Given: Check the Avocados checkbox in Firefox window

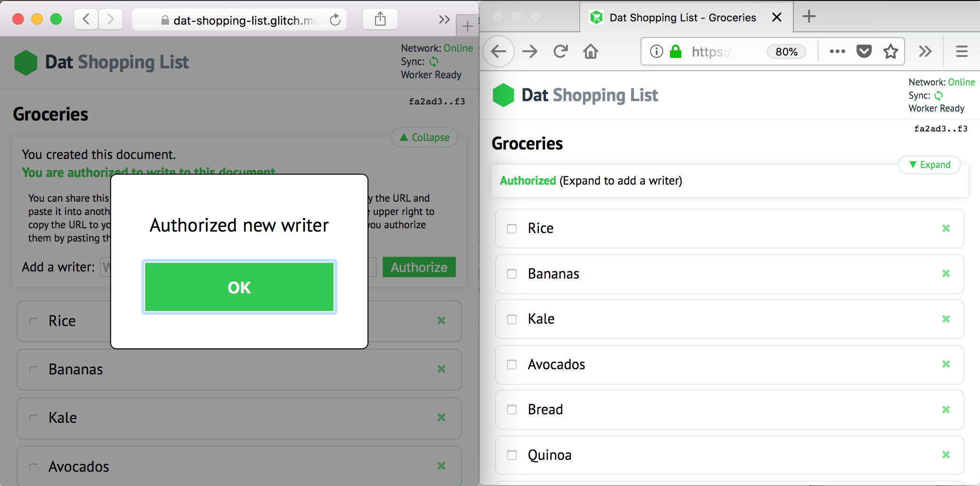Looking at the screenshot, I should pos(512,364).
